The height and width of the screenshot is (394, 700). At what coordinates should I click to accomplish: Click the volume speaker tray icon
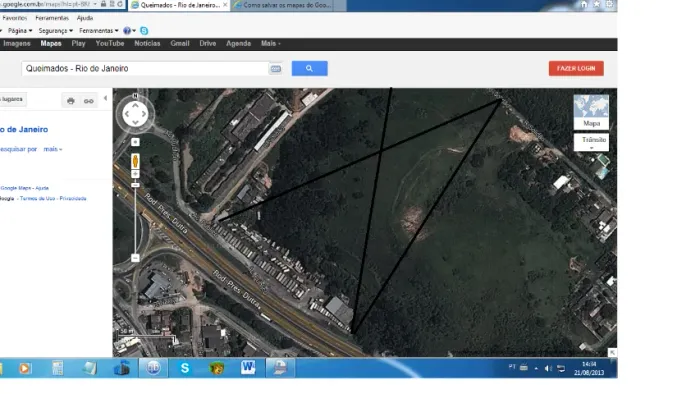pos(548,368)
